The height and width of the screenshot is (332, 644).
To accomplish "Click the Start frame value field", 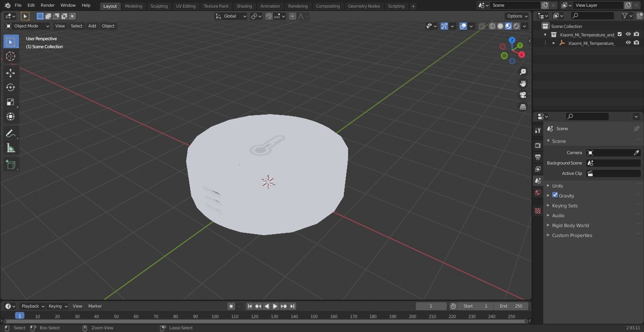I will [476, 306].
